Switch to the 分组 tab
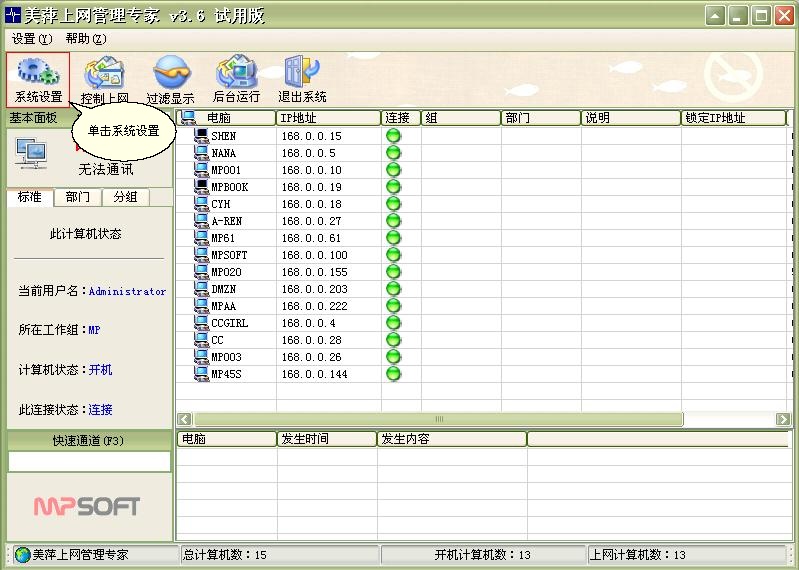 125,197
